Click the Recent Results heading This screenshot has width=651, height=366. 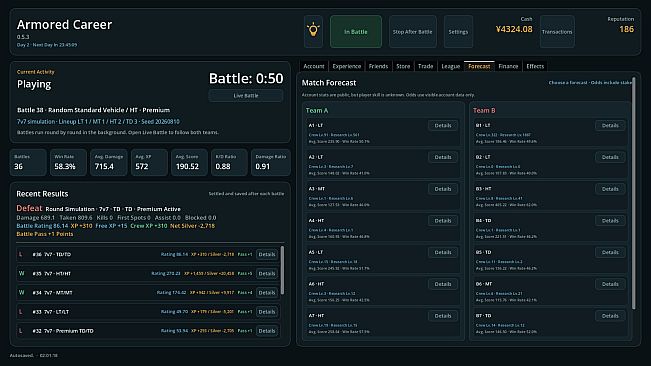(x=42, y=194)
